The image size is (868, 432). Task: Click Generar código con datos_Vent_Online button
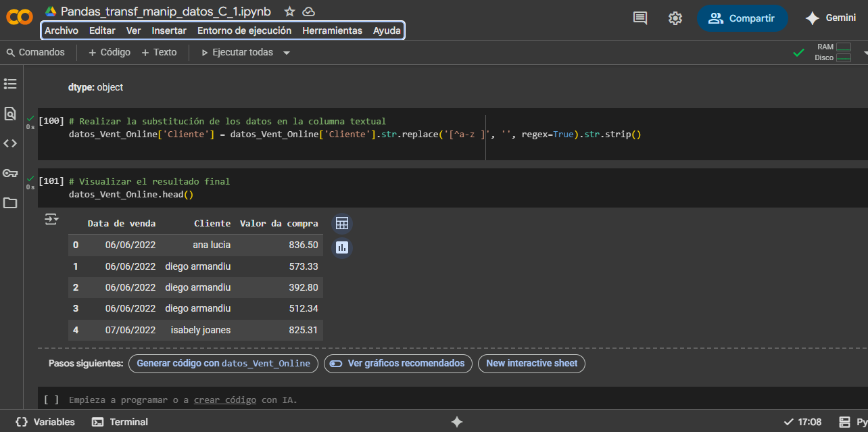(x=223, y=363)
